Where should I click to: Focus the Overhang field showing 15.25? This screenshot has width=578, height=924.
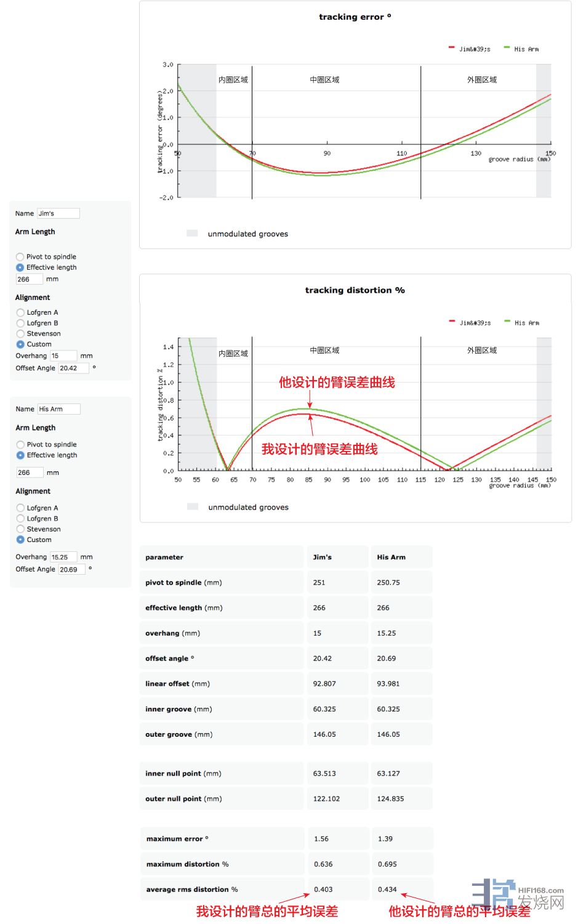pyautogui.click(x=63, y=557)
